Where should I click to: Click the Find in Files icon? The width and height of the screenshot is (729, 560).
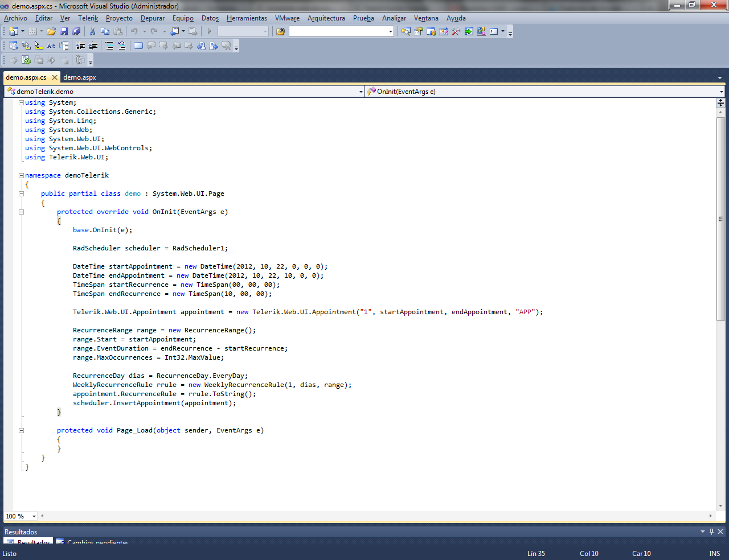coord(280,31)
